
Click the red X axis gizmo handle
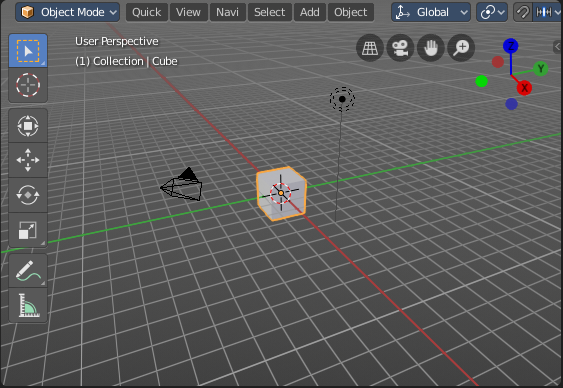tap(524, 88)
